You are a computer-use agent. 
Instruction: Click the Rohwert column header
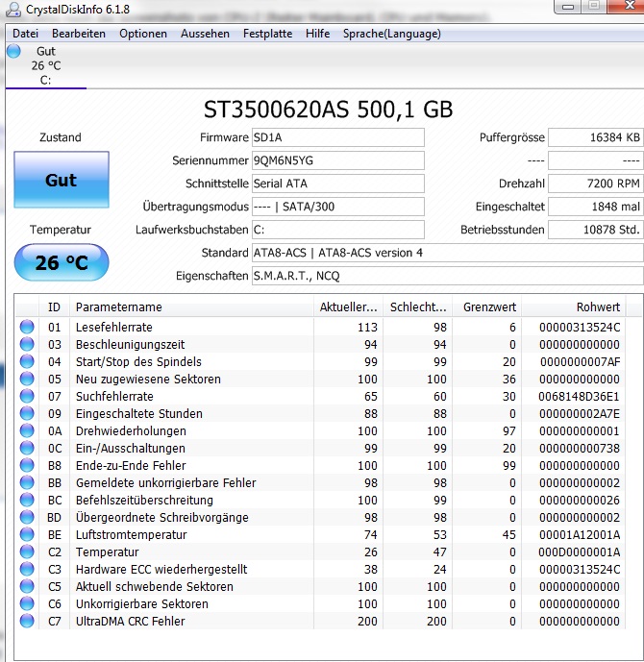point(574,306)
